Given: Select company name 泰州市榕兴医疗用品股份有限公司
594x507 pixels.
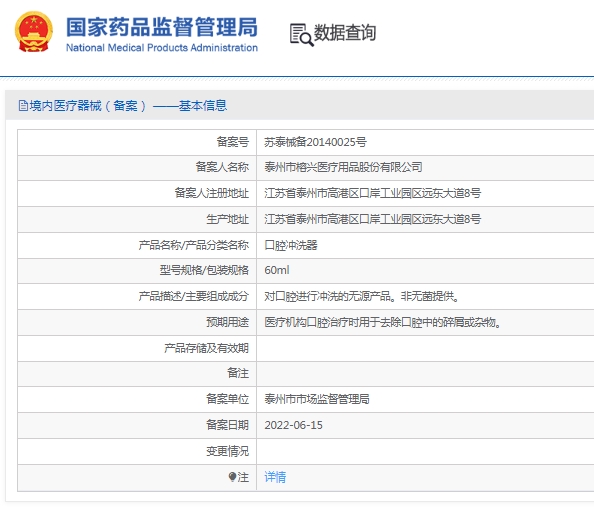Looking at the screenshot, I should (x=343, y=167).
